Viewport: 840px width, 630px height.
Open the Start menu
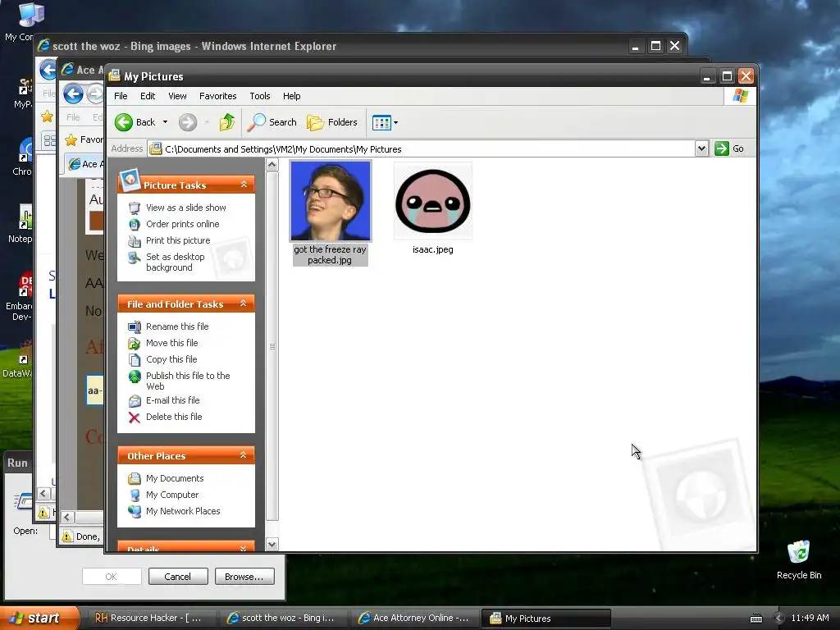click(x=39, y=619)
